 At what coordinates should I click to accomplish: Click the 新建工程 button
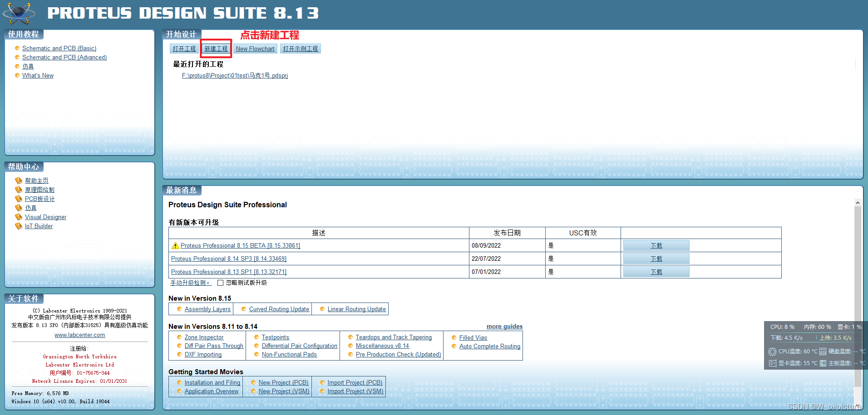(x=216, y=49)
